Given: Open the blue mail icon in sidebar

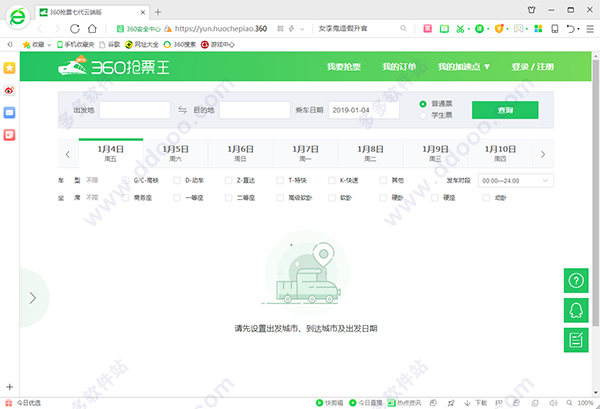Looking at the screenshot, I should [10, 112].
